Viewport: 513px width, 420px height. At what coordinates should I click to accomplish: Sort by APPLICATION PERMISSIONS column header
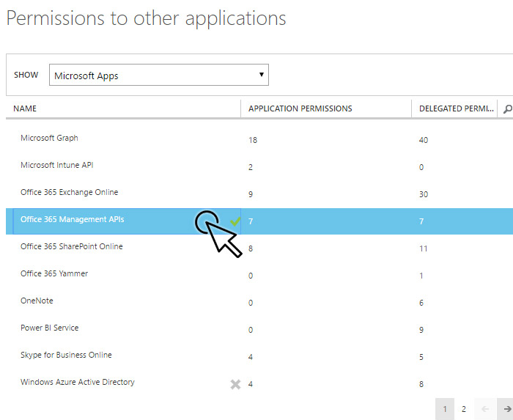(300, 108)
